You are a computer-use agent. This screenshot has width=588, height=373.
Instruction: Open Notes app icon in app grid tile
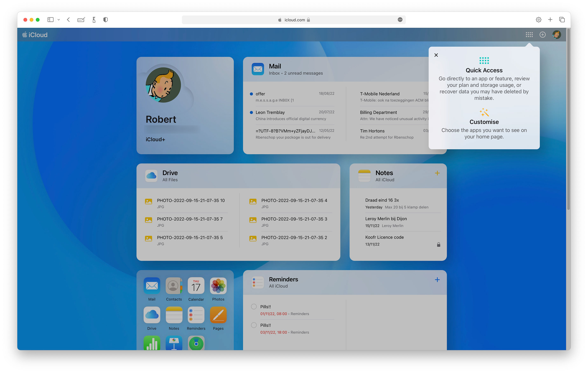click(x=174, y=315)
